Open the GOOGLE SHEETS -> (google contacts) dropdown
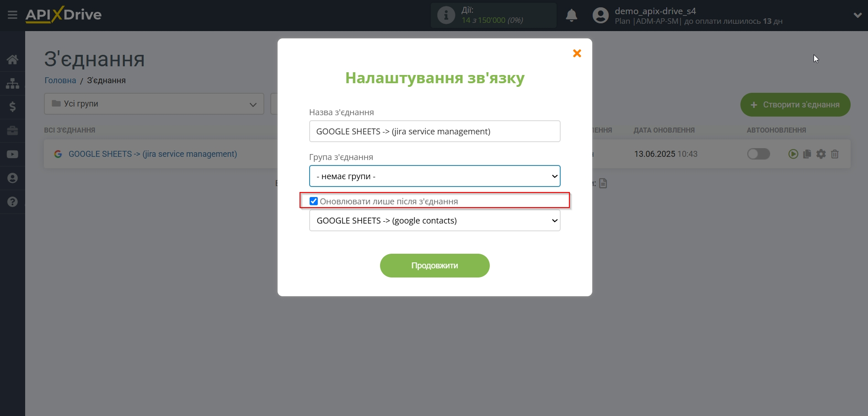 [x=434, y=220]
